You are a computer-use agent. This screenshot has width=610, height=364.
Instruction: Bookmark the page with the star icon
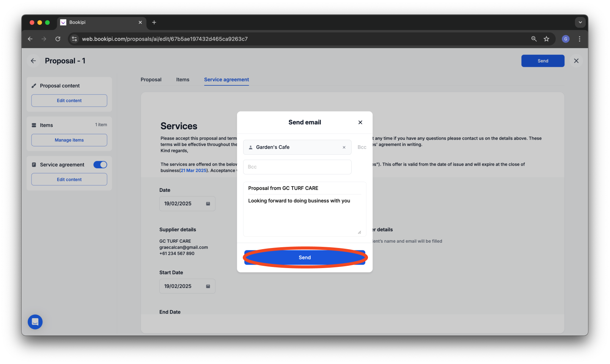coord(546,39)
